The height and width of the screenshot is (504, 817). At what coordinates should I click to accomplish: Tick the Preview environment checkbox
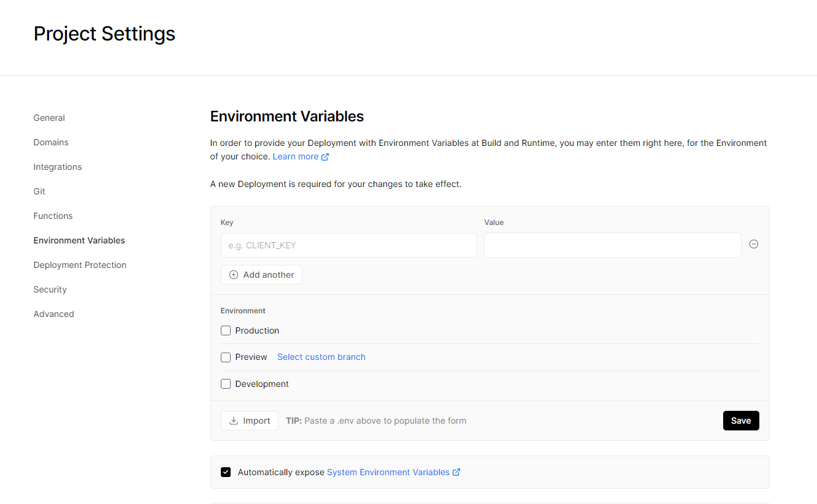226,357
